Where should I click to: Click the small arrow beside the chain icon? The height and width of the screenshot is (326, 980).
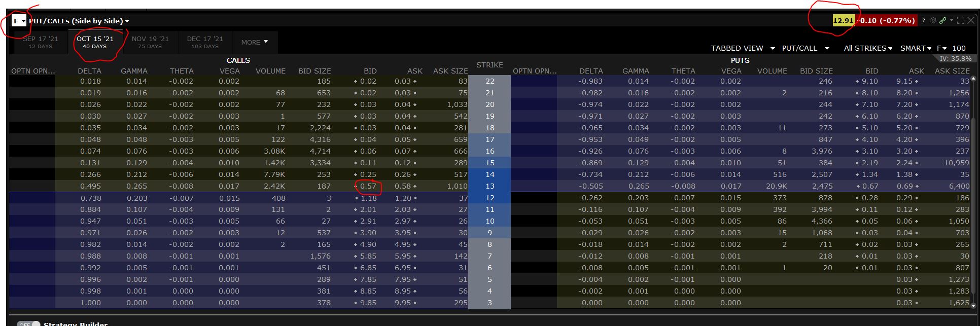951,20
